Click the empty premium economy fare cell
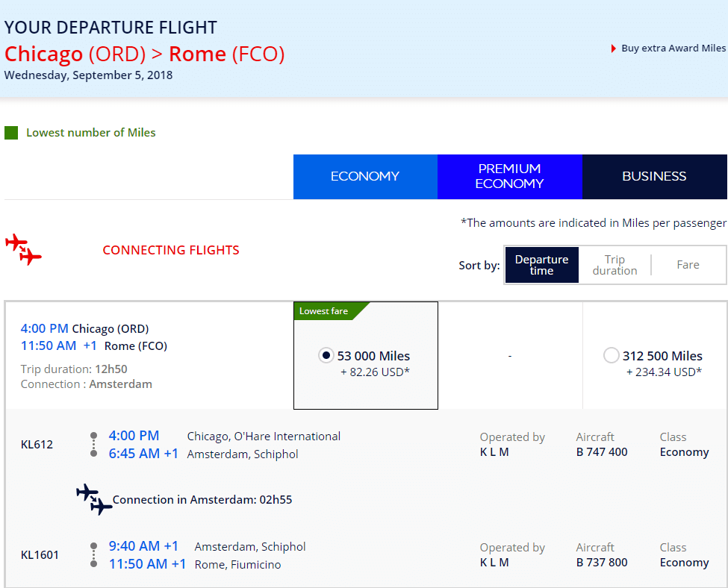728x588 pixels. 510,355
